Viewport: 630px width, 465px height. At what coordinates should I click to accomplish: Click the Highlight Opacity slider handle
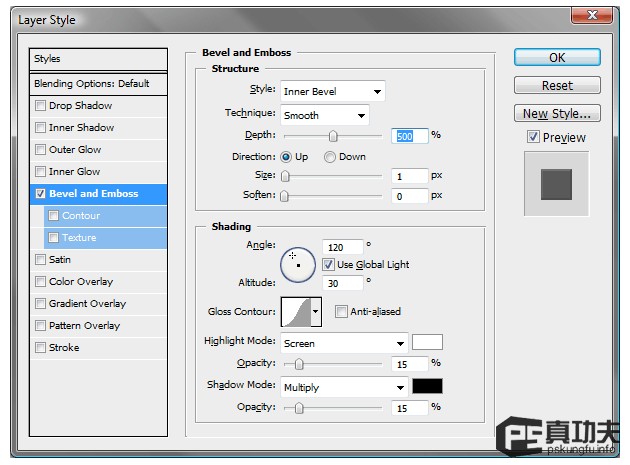299,364
